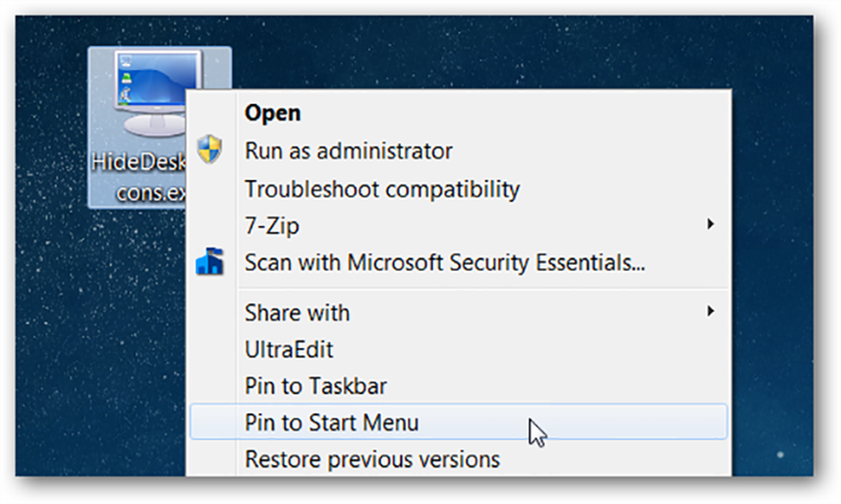Click the UAC shield icon beside Run as administrator

tap(211, 150)
